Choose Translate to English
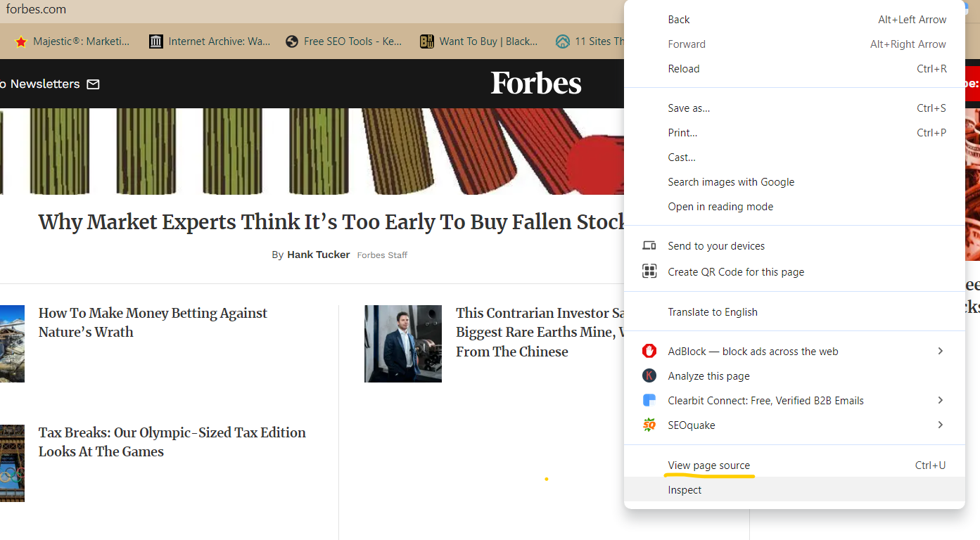Screen dimensions: 980x540 click(794, 312)
